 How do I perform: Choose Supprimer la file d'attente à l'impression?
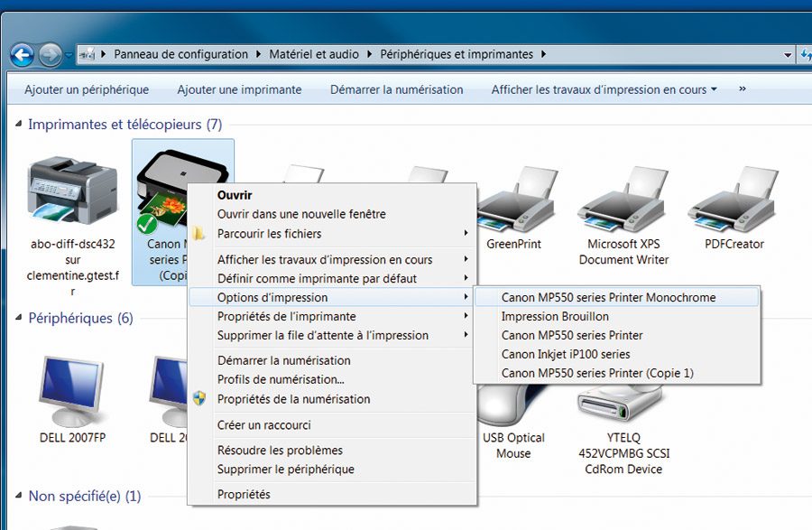click(331, 336)
